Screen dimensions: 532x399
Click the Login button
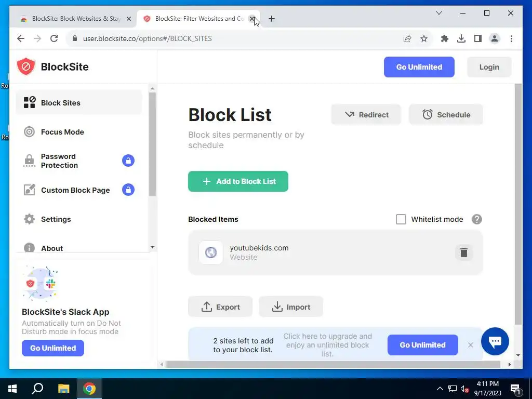tap(489, 67)
